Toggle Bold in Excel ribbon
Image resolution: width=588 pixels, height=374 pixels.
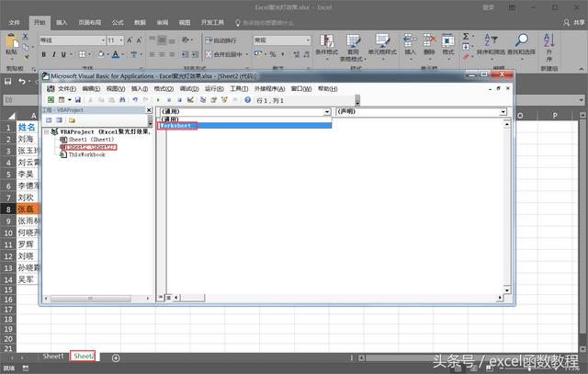[44, 55]
